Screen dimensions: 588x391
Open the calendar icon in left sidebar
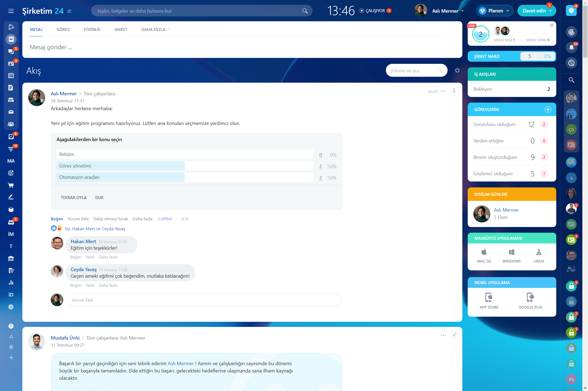(11, 75)
